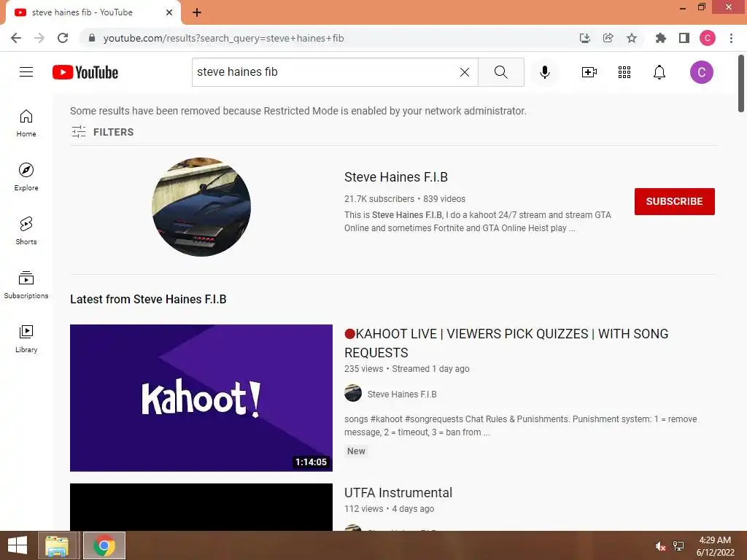Open Library in the sidebar

tap(26, 338)
